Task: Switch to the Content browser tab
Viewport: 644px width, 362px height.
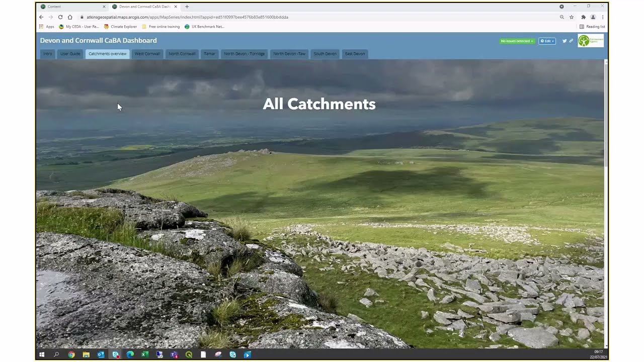Action: [x=72, y=7]
